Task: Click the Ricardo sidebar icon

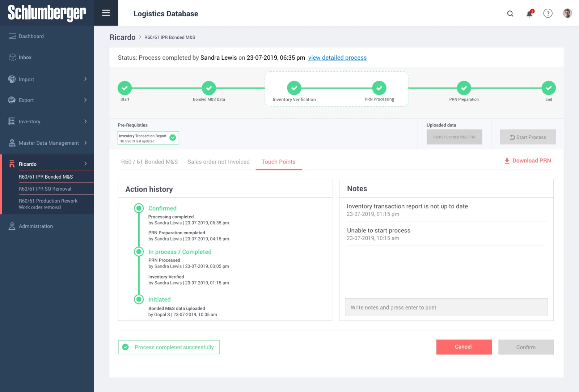Action: click(x=12, y=164)
